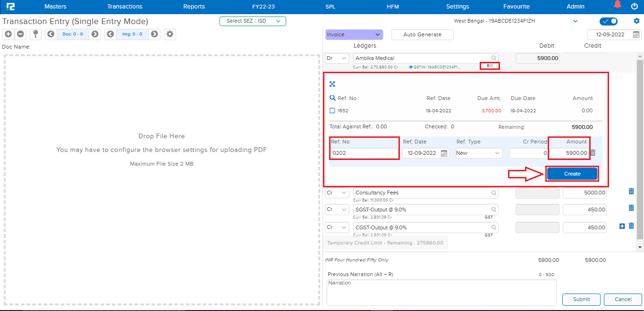Click the eye icon next to GSTIN

(411, 67)
